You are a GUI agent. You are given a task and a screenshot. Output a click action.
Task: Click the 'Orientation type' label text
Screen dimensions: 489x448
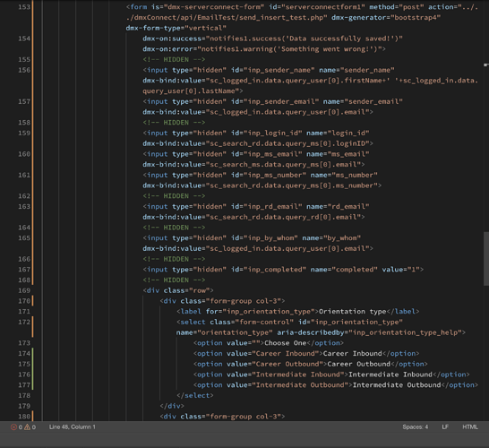click(352, 312)
